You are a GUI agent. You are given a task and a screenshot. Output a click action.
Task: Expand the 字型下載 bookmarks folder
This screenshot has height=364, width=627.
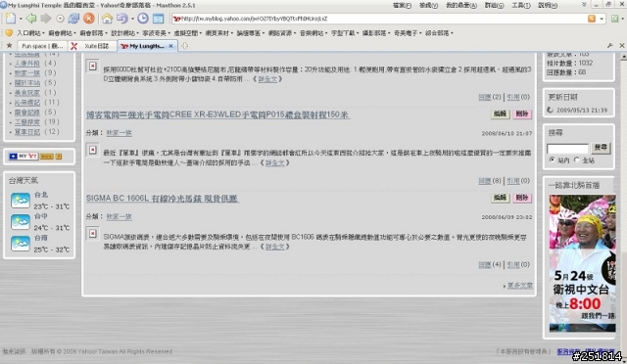point(345,33)
